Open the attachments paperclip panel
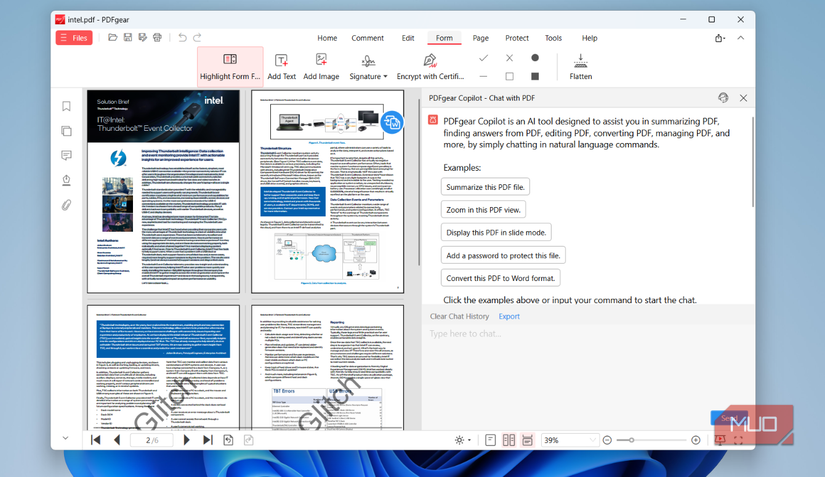The height and width of the screenshot is (477, 825). [x=66, y=205]
